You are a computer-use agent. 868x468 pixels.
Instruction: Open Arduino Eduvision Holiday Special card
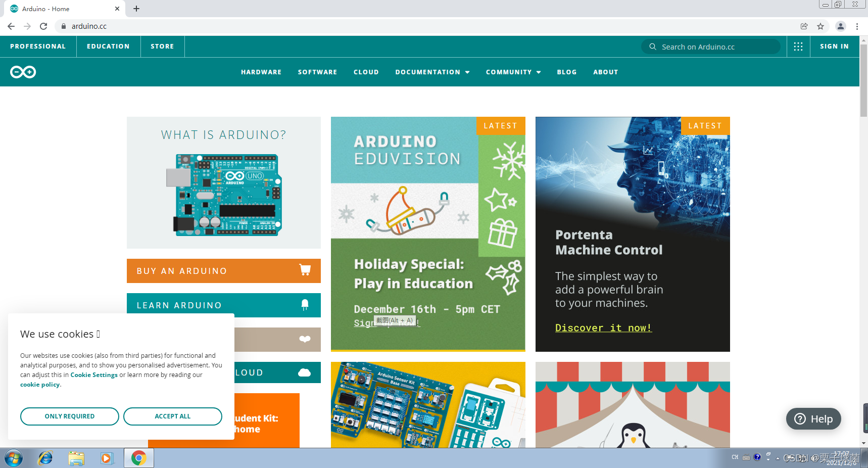click(x=428, y=234)
